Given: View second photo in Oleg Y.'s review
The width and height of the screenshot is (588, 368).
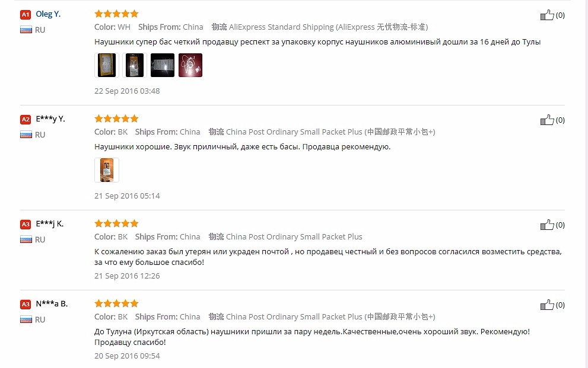Looking at the screenshot, I should 134,65.
